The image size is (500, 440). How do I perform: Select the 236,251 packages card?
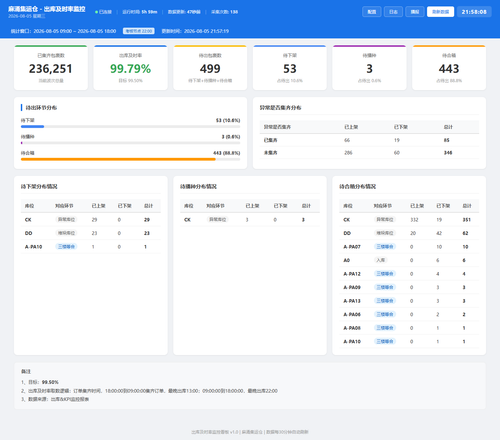51,68
